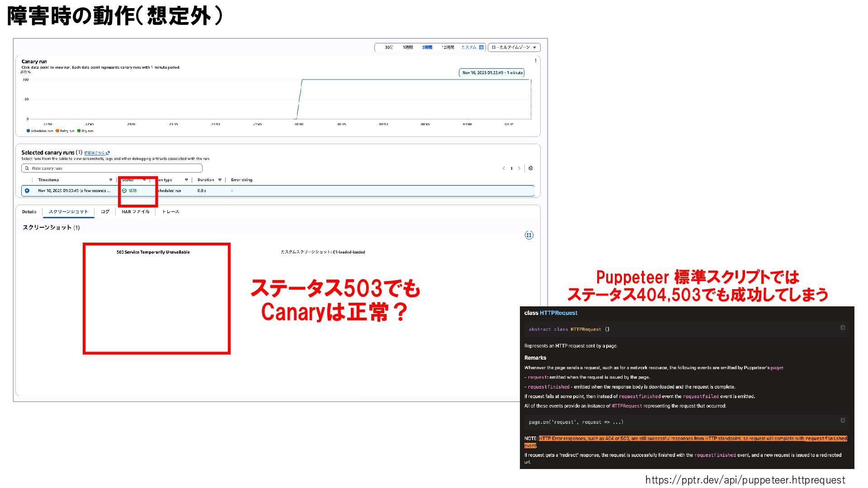
Task: Copy the abstract class HTTPRequest code snippet
Action: point(843,328)
